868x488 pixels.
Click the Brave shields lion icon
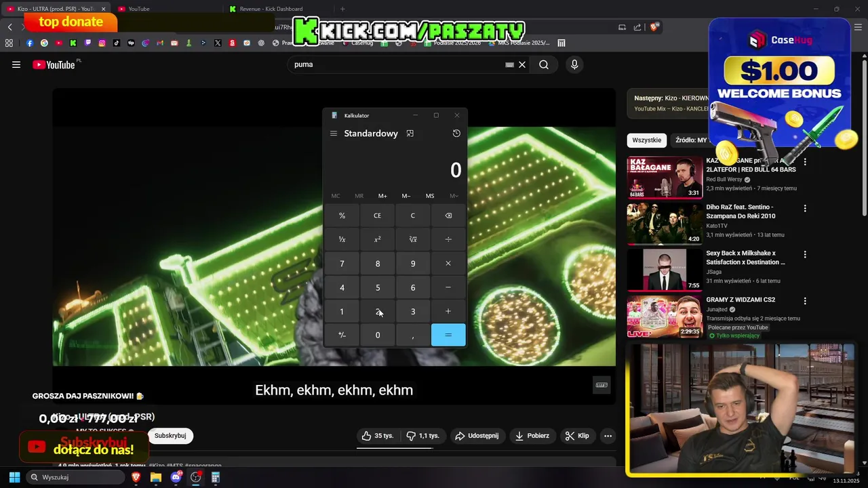(x=654, y=27)
